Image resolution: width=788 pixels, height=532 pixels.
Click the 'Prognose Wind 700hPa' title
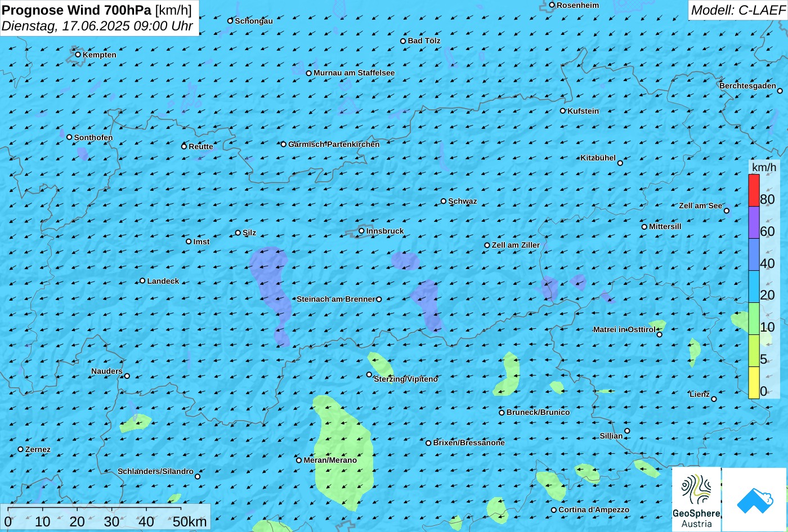(x=77, y=10)
